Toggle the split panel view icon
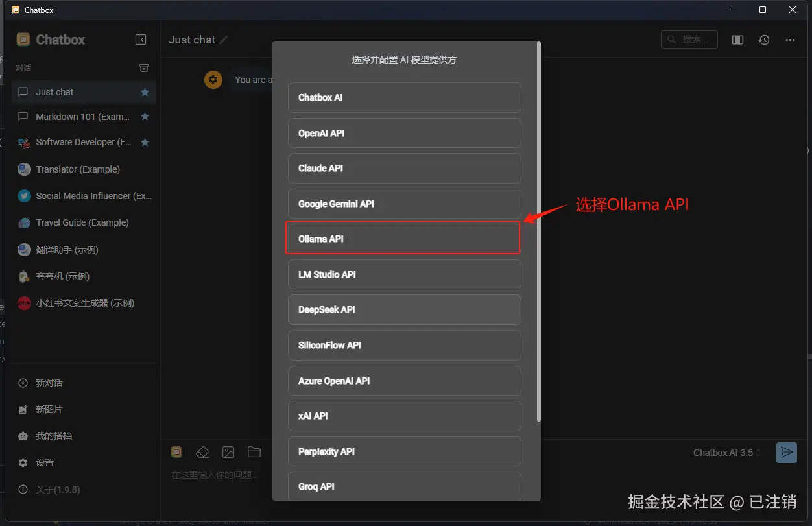This screenshot has width=812, height=526. click(737, 40)
